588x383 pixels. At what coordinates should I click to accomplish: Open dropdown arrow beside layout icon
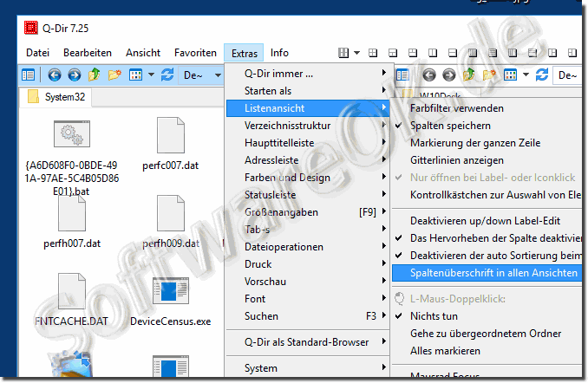(357, 53)
